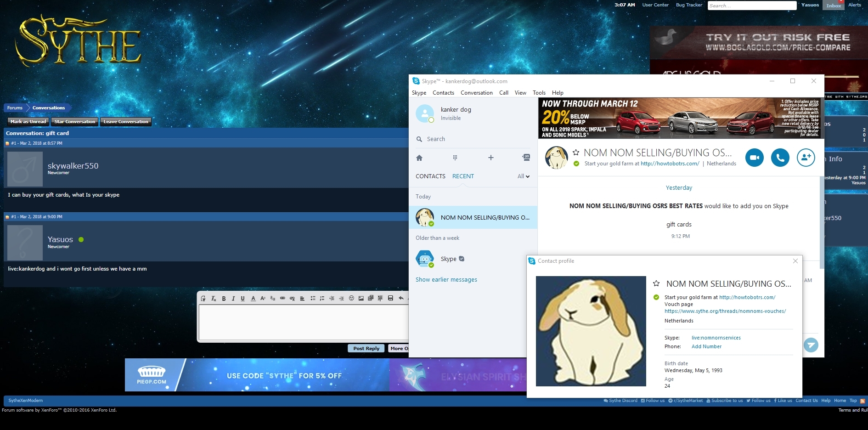Image resolution: width=868 pixels, height=430 pixels.
Task: Remove link in the forum editor
Action: (x=292, y=299)
